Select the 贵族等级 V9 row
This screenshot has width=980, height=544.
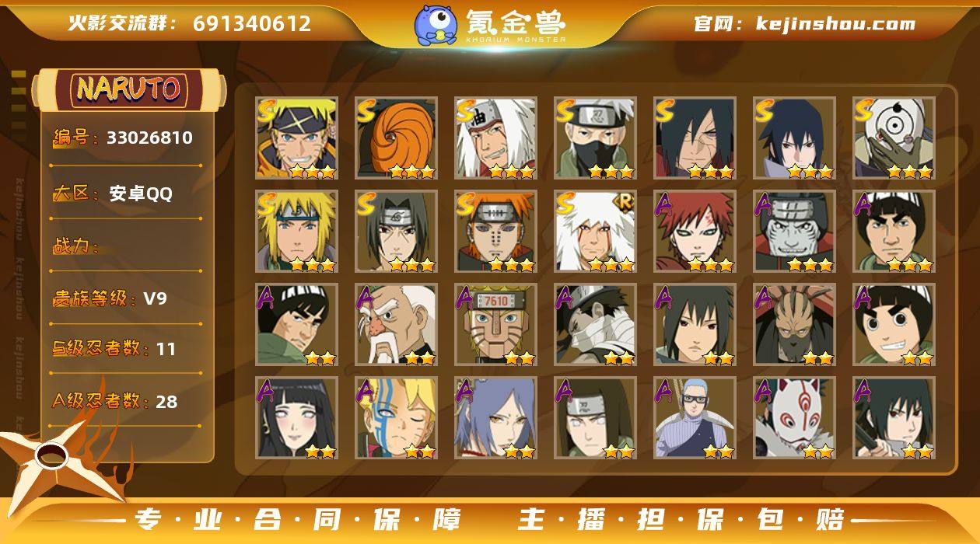(x=126, y=298)
